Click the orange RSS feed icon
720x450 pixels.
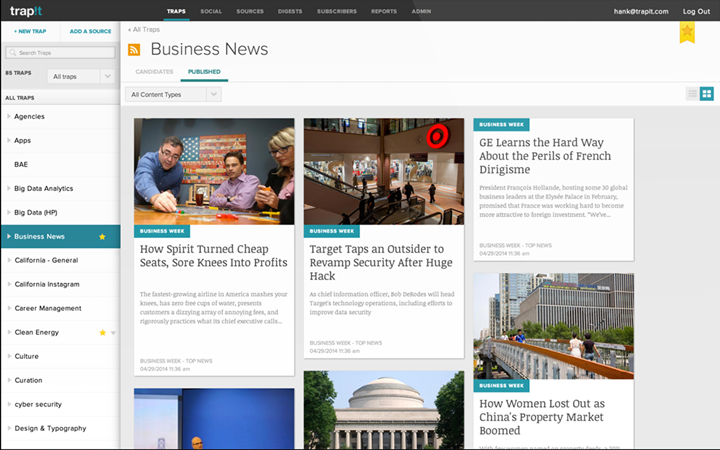coord(134,50)
